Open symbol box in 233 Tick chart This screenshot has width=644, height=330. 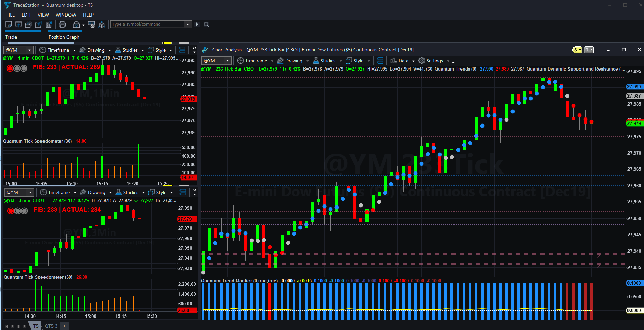point(216,61)
